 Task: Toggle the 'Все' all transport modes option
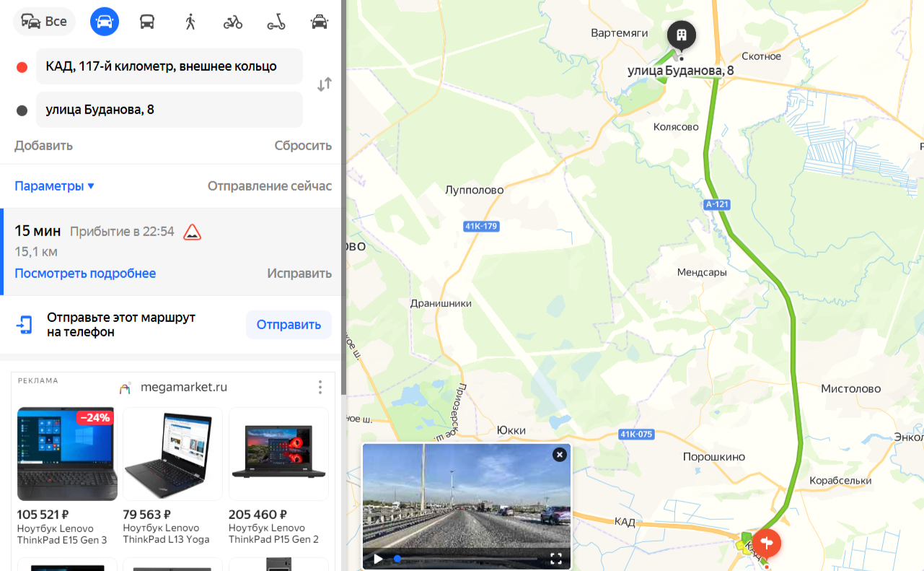coord(44,22)
